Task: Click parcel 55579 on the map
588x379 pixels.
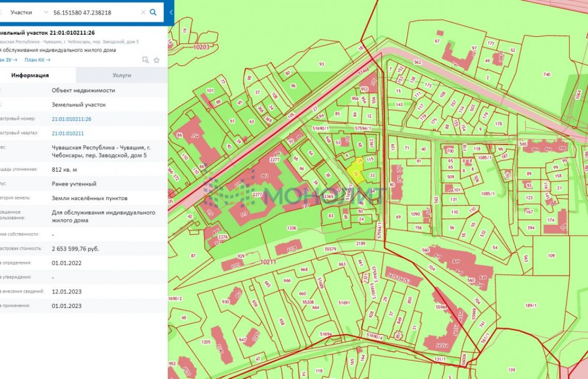Action: coord(331,249)
